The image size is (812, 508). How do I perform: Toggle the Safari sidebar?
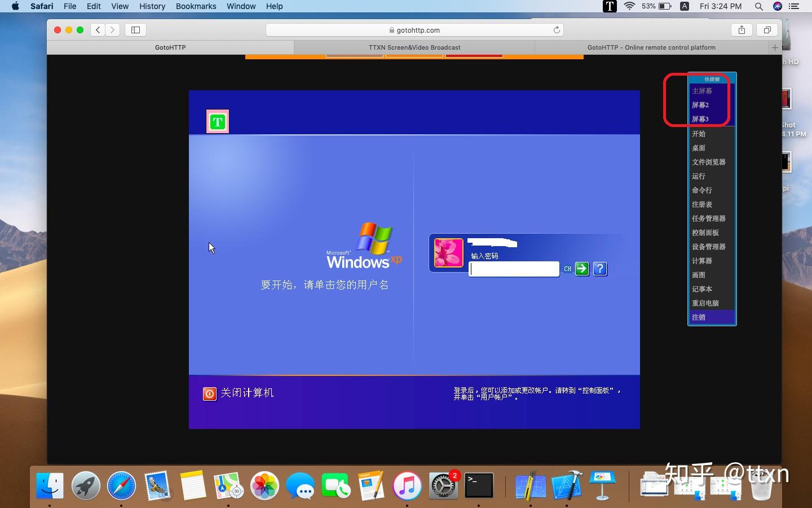pos(135,30)
